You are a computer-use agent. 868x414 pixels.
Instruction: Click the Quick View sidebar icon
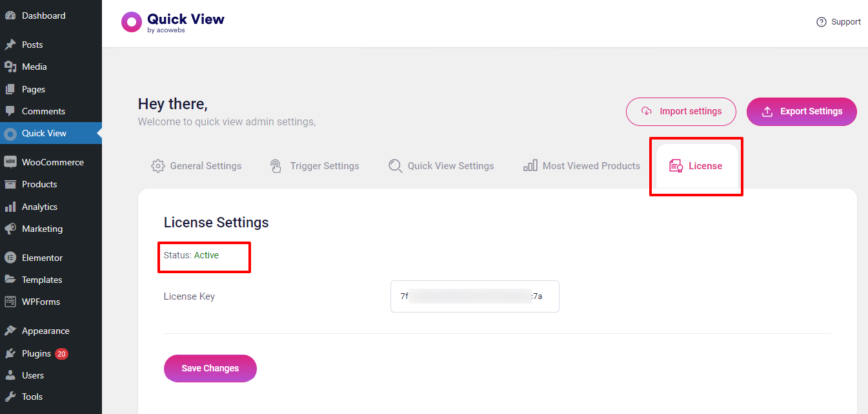(10, 134)
